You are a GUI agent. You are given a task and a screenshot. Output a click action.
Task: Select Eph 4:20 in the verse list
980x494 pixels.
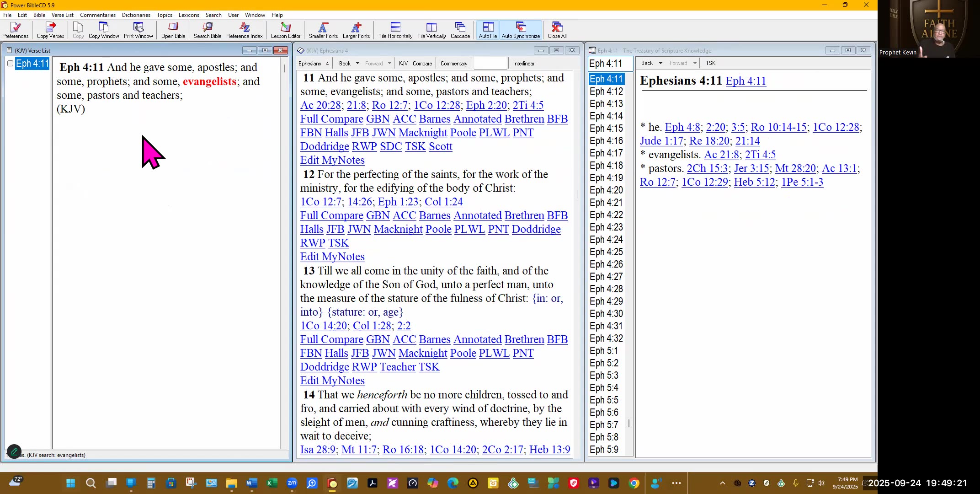pos(606,190)
